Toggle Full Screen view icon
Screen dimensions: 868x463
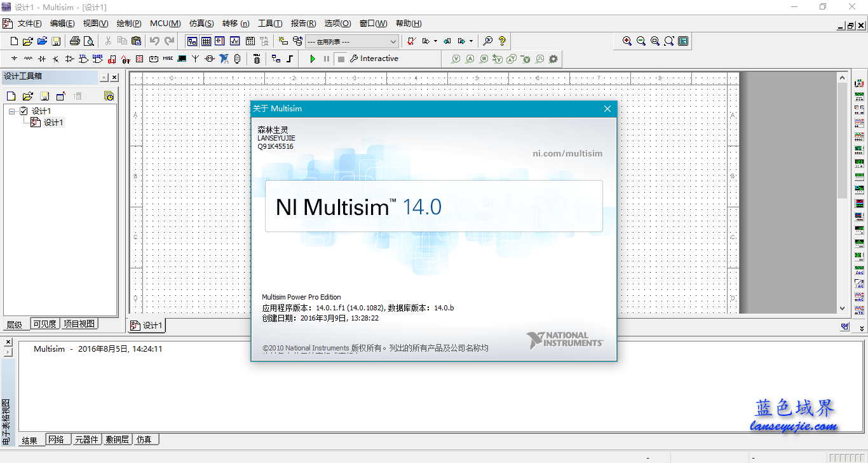tap(683, 41)
